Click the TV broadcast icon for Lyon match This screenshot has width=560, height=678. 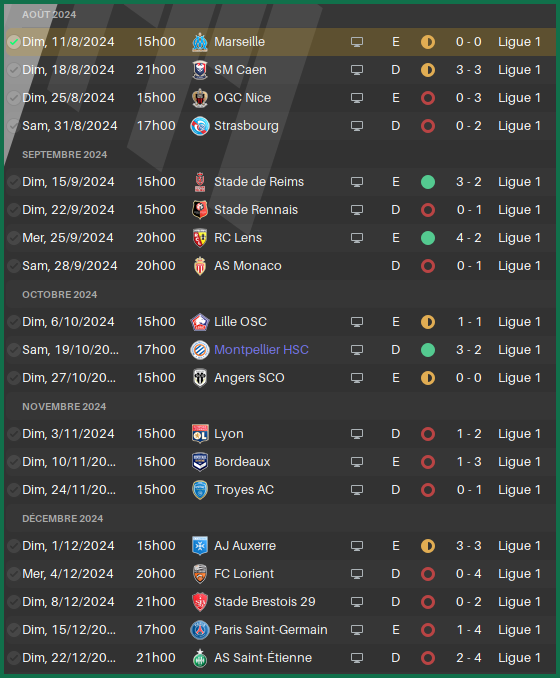(357, 434)
